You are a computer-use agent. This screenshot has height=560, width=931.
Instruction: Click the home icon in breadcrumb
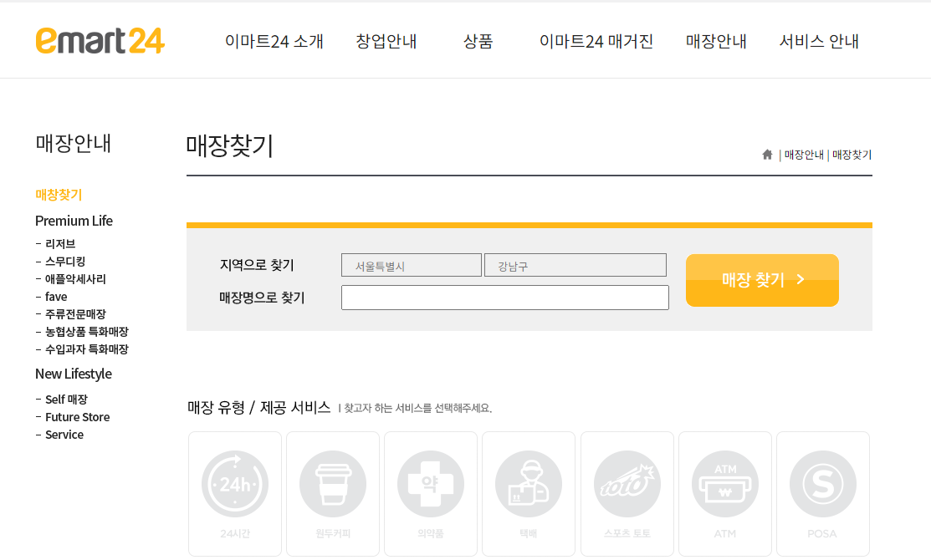point(767,155)
